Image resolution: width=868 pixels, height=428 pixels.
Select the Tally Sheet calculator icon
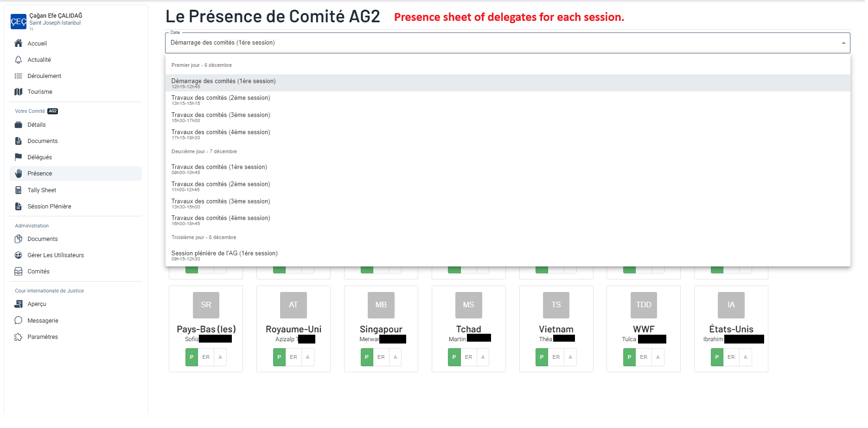19,190
